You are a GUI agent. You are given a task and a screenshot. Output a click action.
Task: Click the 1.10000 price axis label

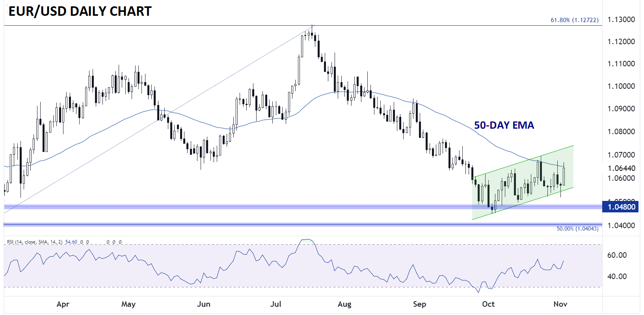(x=622, y=86)
